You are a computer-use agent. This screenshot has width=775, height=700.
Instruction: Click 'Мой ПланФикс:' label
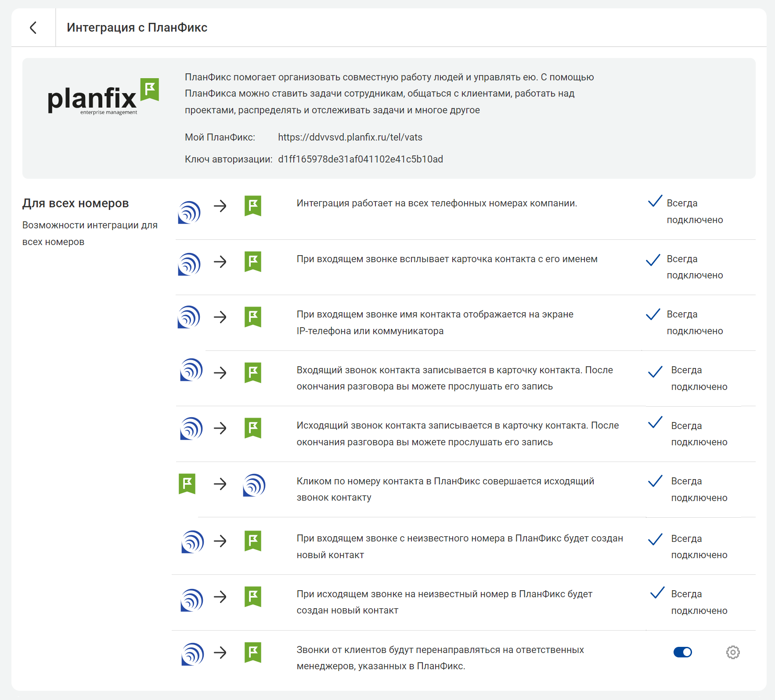pyautogui.click(x=220, y=137)
